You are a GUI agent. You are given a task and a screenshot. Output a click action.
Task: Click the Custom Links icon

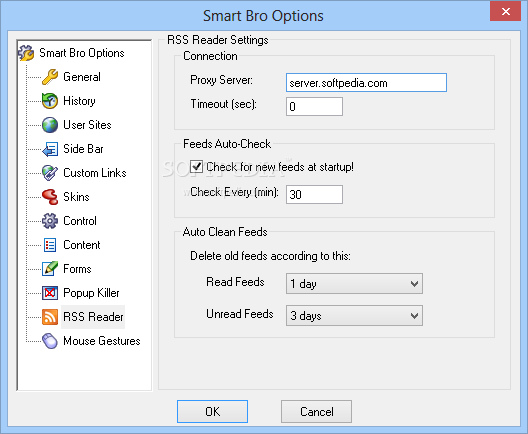50,173
